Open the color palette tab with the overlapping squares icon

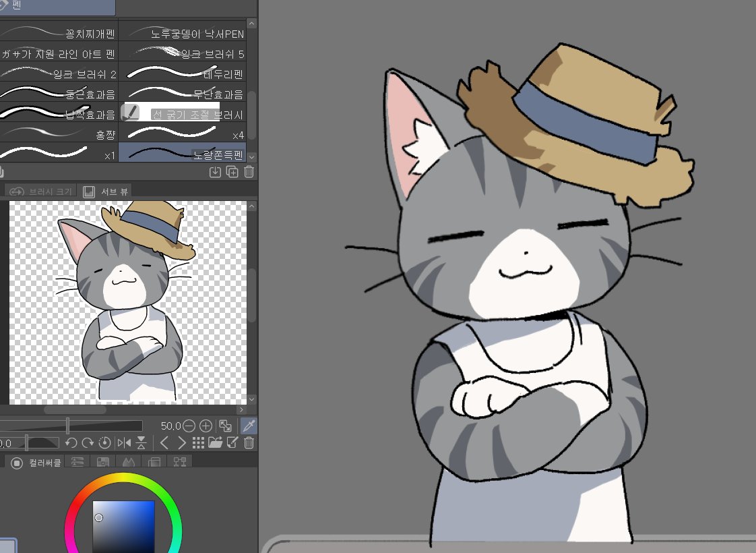click(x=154, y=462)
